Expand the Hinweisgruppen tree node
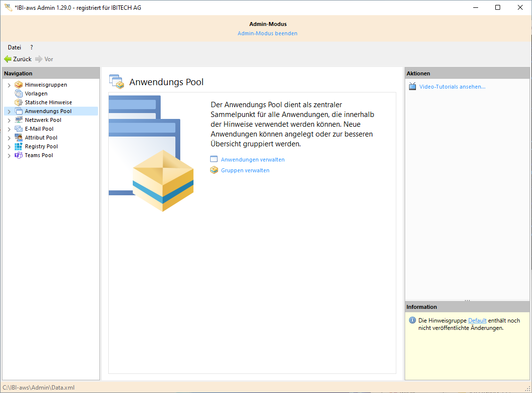Viewport: 532px width, 393px height. pos(9,85)
